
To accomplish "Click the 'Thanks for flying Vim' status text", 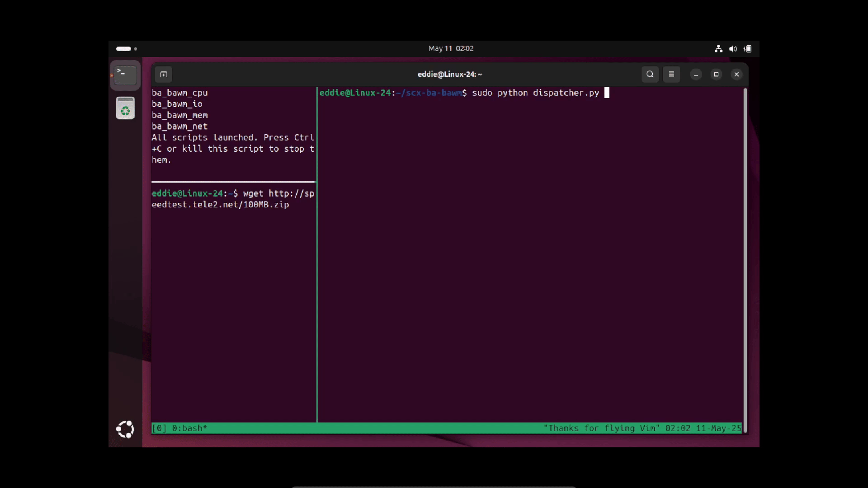I will click(602, 428).
